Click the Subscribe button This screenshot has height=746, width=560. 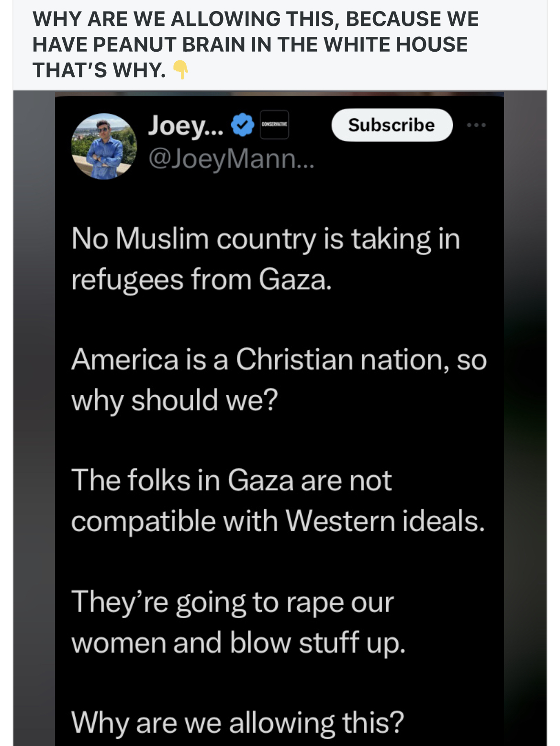(x=392, y=125)
